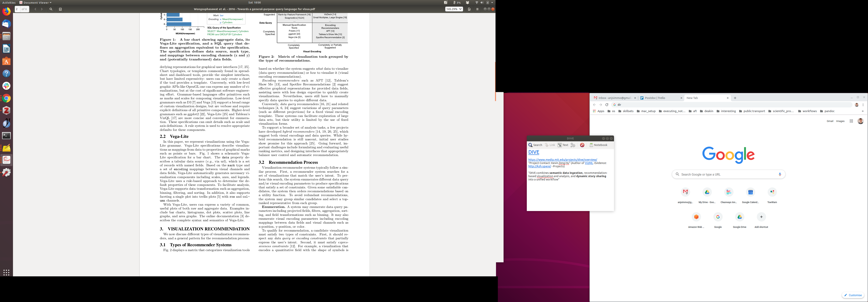
Task: Switch to the Inbox Gmail tab
Action: (614, 98)
